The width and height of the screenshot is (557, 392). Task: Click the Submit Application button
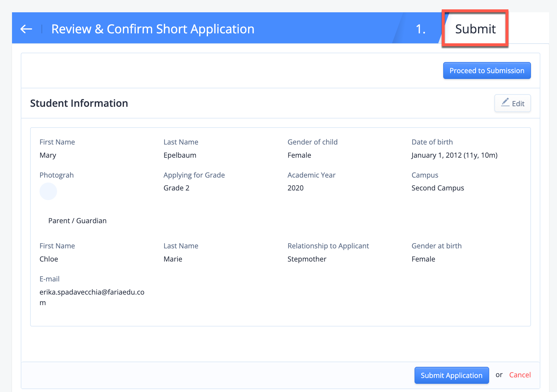[x=451, y=375]
